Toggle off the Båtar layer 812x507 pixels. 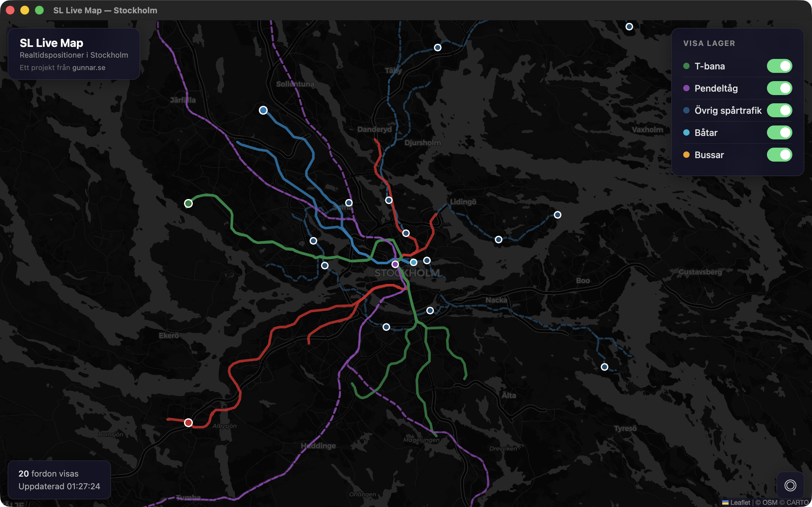click(x=780, y=132)
